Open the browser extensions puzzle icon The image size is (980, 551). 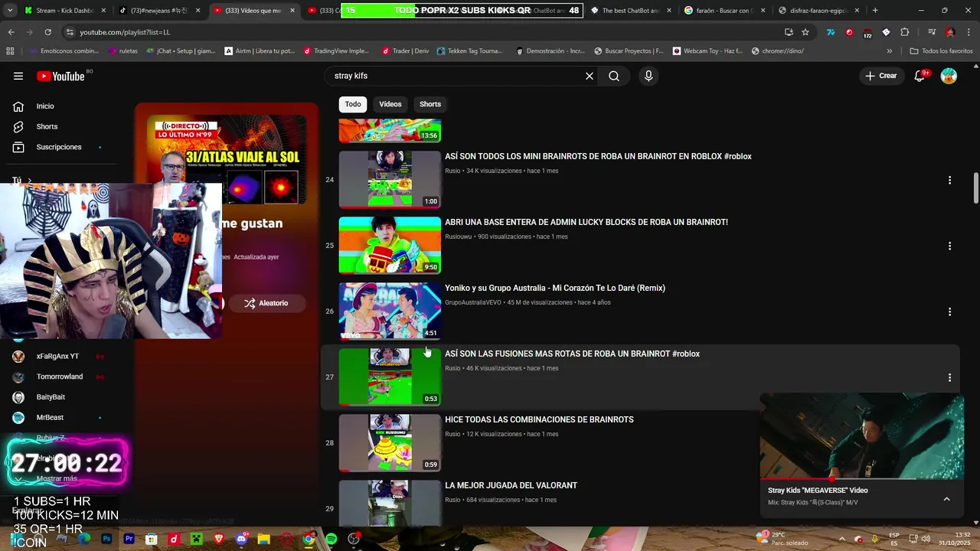pyautogui.click(x=904, y=32)
